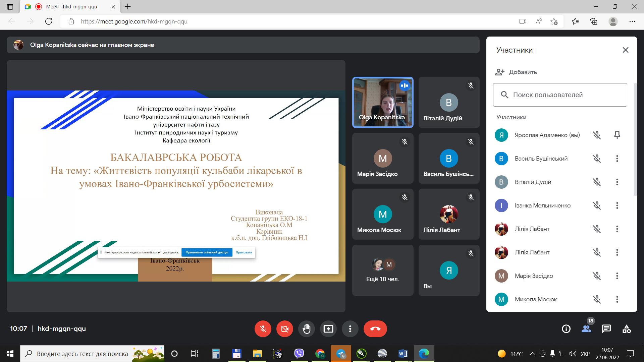Image resolution: width=644 pixels, height=362 pixels.
Task: Toggle mute indicator on Марія Засідко row
Action: pos(597,276)
